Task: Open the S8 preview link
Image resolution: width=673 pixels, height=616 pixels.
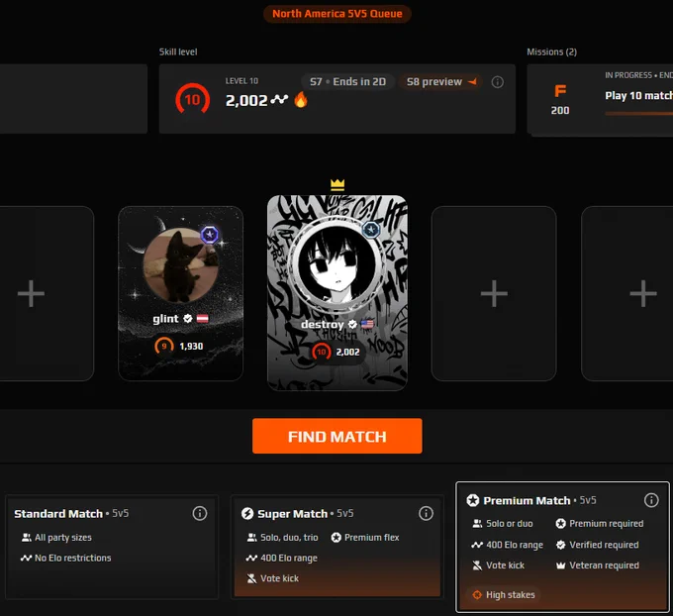Action: pyautogui.click(x=441, y=81)
